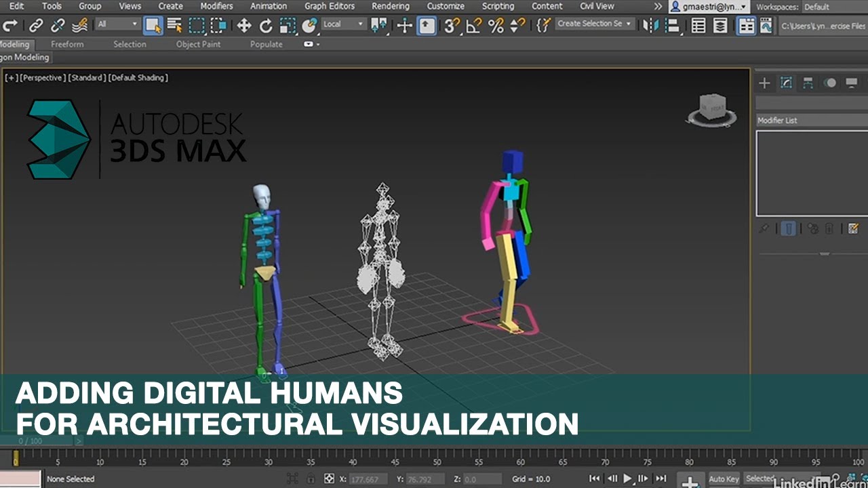Open the Graph Editors menu
This screenshot has height=488, width=868.
[330, 6]
